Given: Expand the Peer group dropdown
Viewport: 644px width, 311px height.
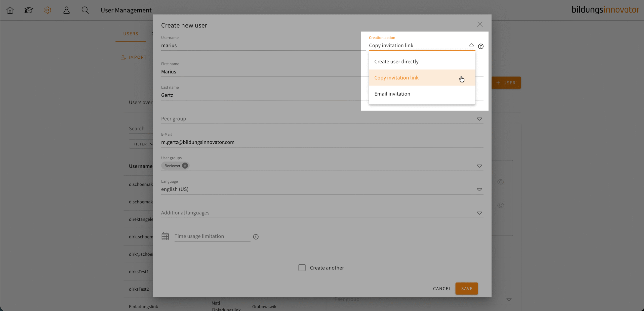Looking at the screenshot, I should point(479,119).
